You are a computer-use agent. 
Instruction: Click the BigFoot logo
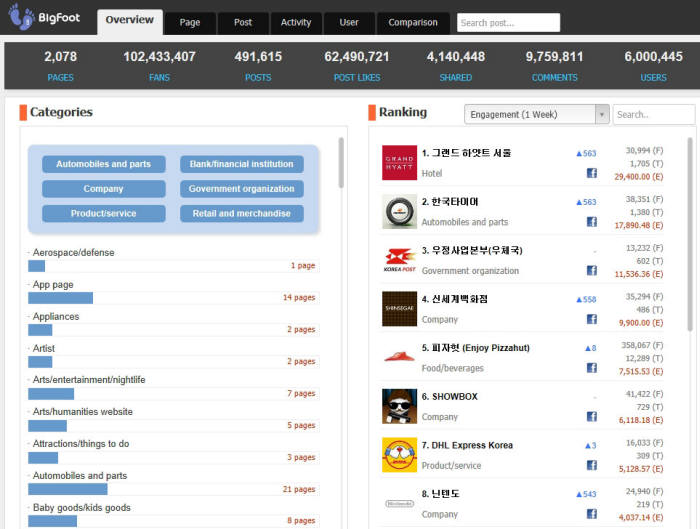click(45, 17)
